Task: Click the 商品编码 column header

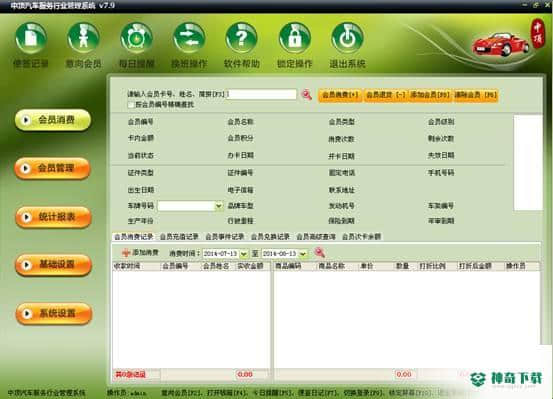Action: pos(296,266)
